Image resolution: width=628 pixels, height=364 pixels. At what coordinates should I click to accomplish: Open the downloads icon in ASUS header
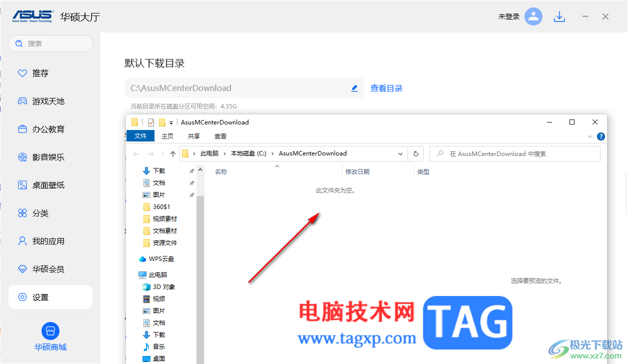559,17
